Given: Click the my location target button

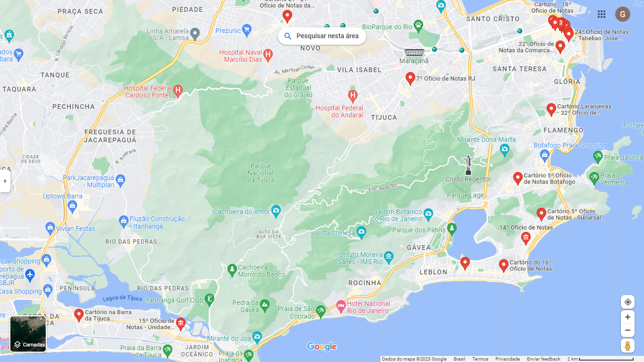Looking at the screenshot, I should pos(627,302).
